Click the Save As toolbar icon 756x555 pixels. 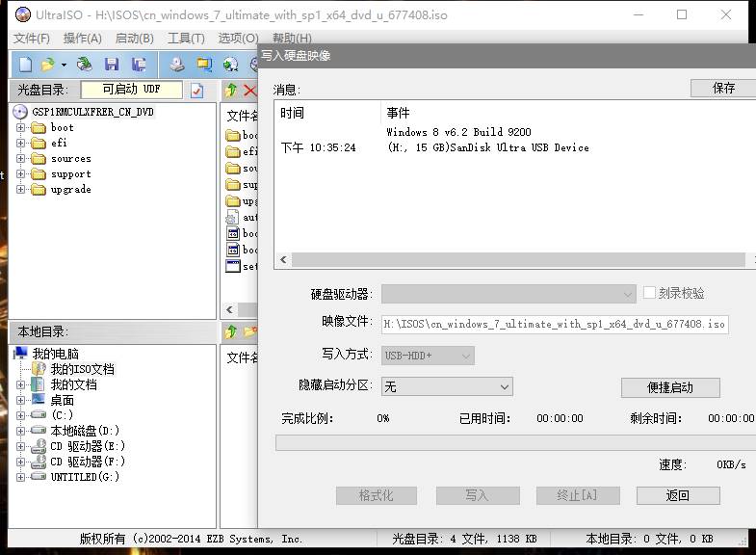139,65
